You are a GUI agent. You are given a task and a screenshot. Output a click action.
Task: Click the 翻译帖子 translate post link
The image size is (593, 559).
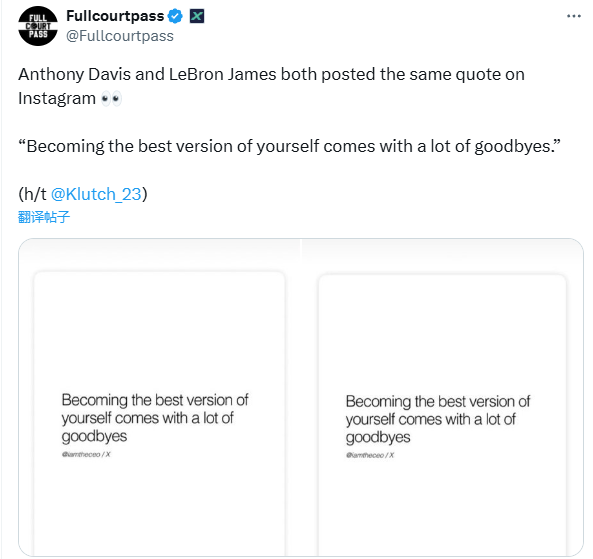44,217
